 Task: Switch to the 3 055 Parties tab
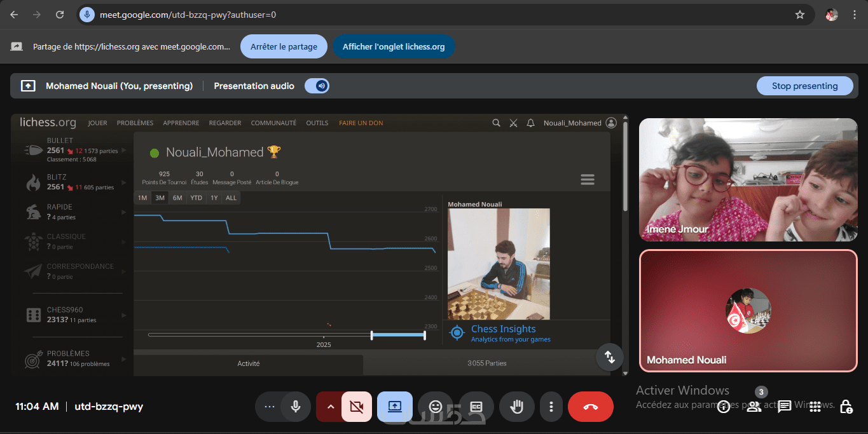[487, 363]
